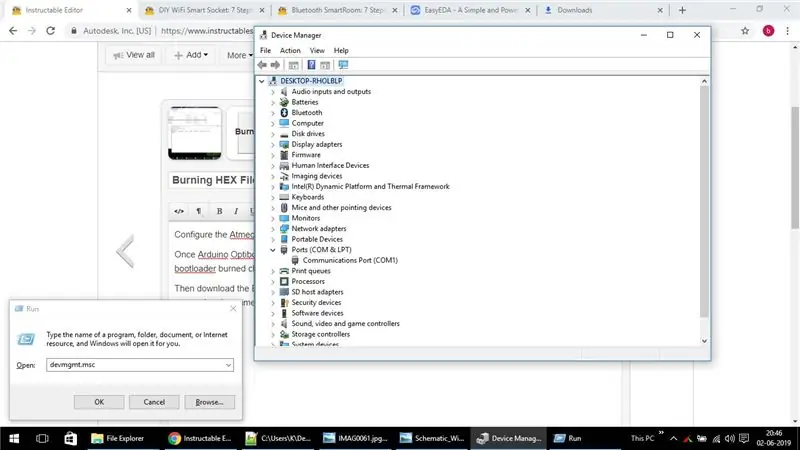Switch to the Downloads browser tab
Image resolution: width=800 pixels, height=450 pixels.
pyautogui.click(x=603, y=10)
